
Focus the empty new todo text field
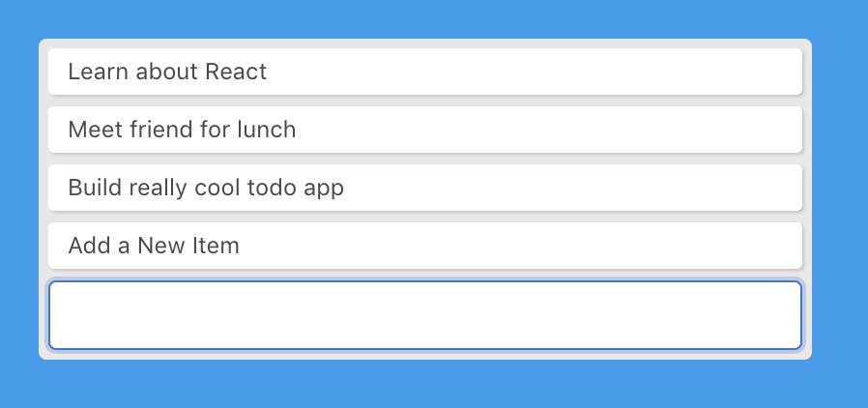click(425, 315)
